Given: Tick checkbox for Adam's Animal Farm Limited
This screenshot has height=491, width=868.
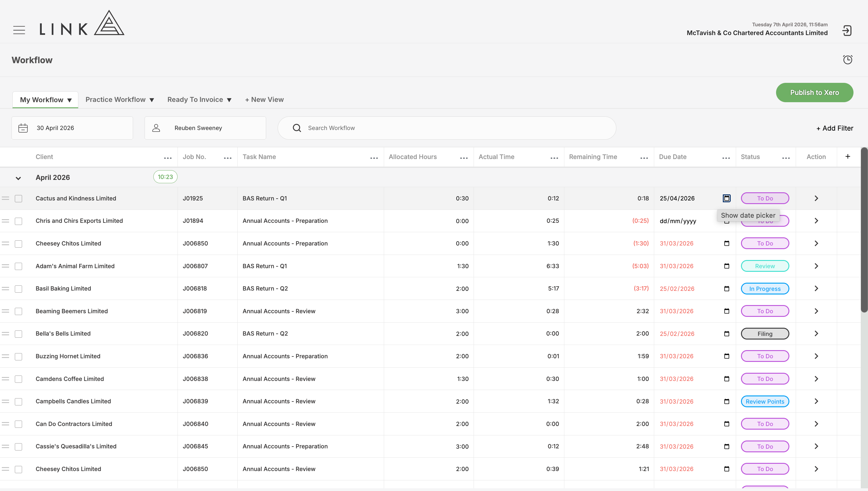Looking at the screenshot, I should [x=18, y=266].
